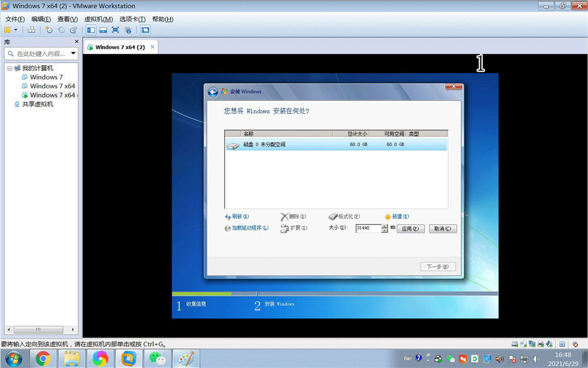This screenshot has width=588, height=368.
Task: Open the 虚拟机(M) menu
Action: point(98,19)
